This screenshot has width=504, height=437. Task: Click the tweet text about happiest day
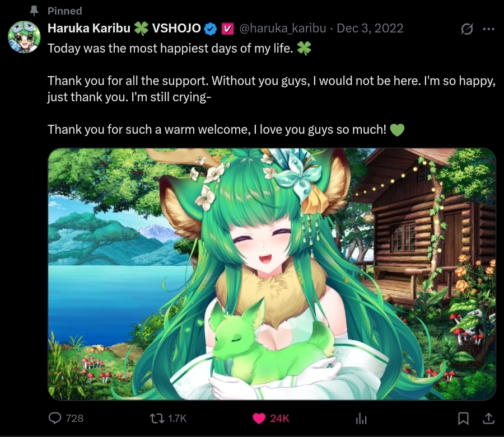tap(170, 49)
